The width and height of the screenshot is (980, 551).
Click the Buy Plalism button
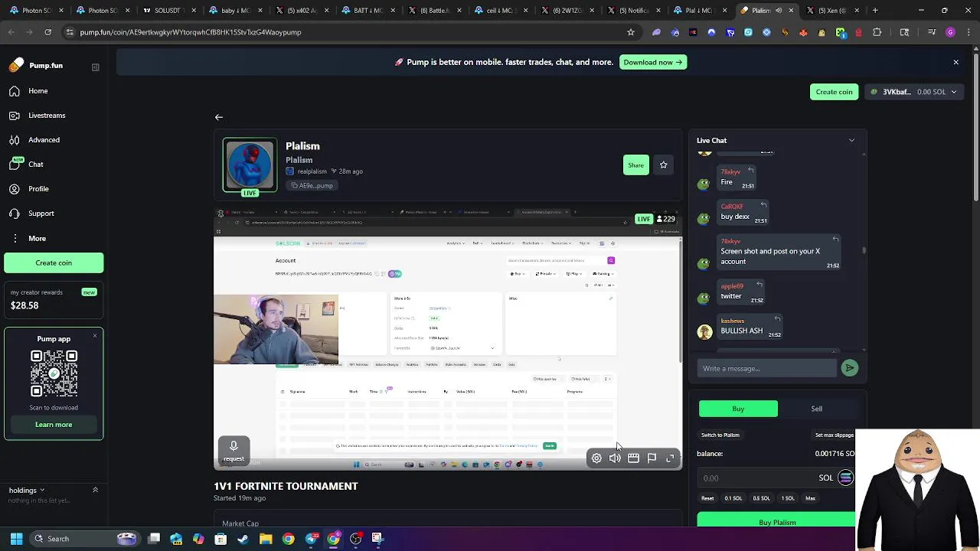[776, 523]
